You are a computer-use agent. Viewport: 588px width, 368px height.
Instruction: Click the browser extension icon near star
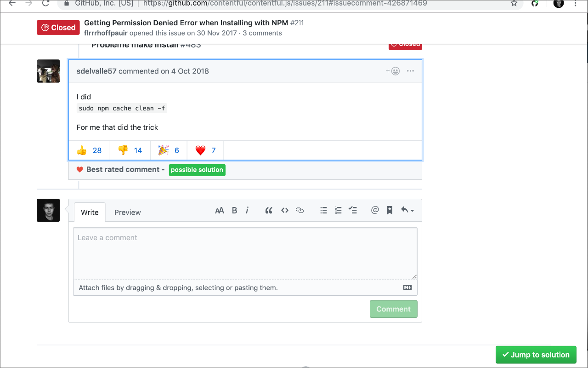[x=535, y=3]
